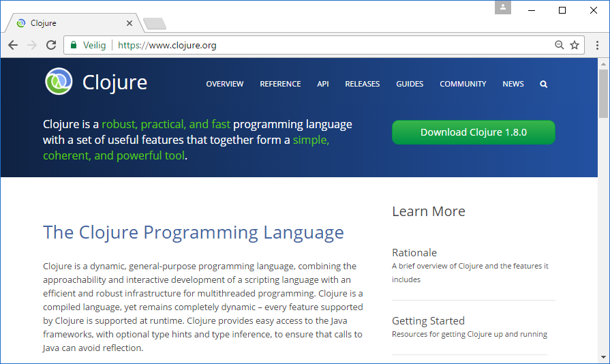Bookmark this page with the star icon
The height and width of the screenshot is (364, 610).
[575, 45]
